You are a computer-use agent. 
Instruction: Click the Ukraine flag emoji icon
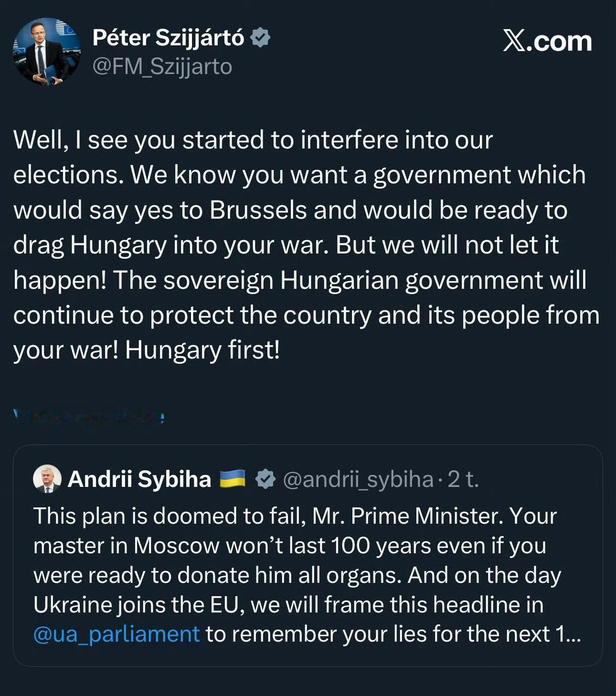tap(232, 479)
